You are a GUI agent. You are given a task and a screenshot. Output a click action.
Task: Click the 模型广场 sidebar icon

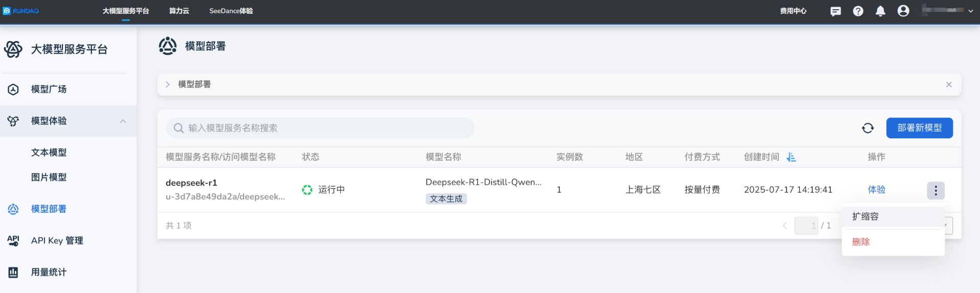click(x=13, y=89)
